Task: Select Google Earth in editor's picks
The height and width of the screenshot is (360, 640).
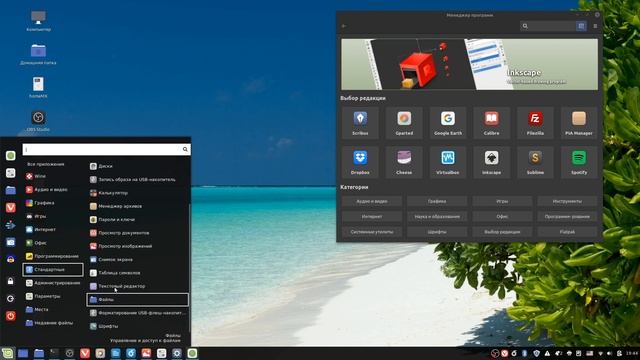Action: pyautogui.click(x=448, y=122)
